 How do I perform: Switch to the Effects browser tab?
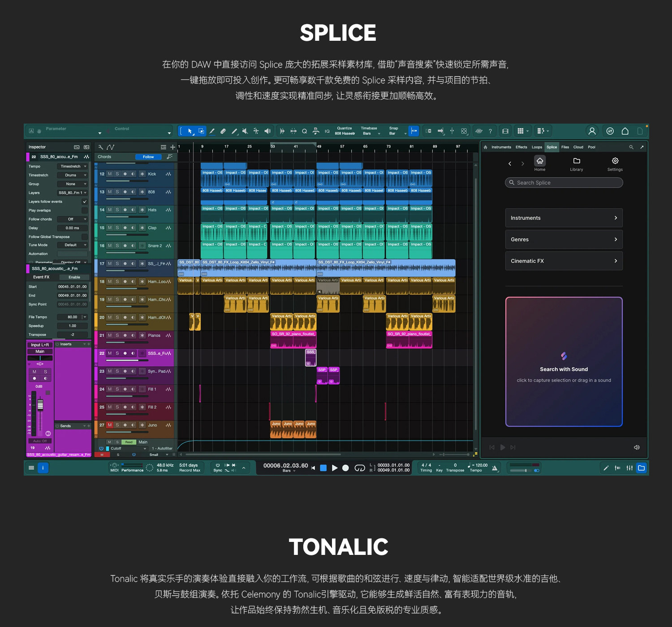pos(521,147)
